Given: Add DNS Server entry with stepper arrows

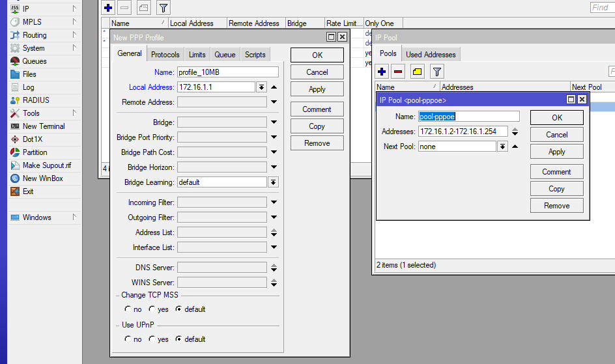Looking at the screenshot, I should [274, 268].
